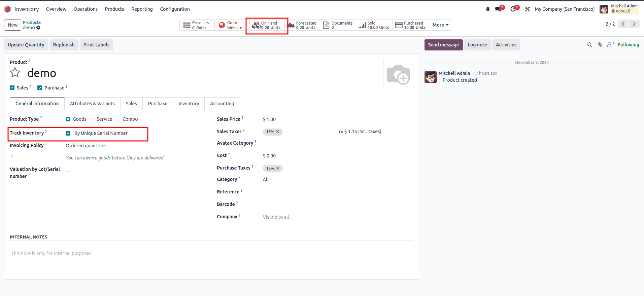The image size is (644, 296).
Task: Click Mitchell Admin user avatar
Action: (604, 9)
